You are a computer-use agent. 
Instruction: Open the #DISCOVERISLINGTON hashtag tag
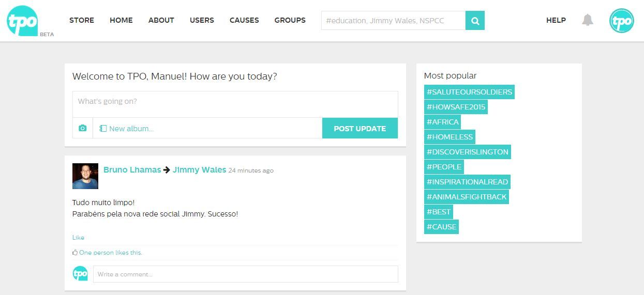pos(467,152)
